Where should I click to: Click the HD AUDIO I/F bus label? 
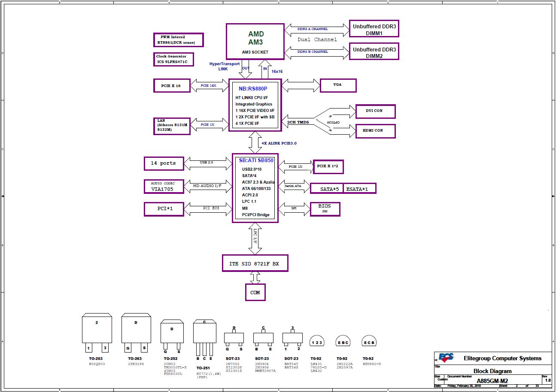coord(207,185)
